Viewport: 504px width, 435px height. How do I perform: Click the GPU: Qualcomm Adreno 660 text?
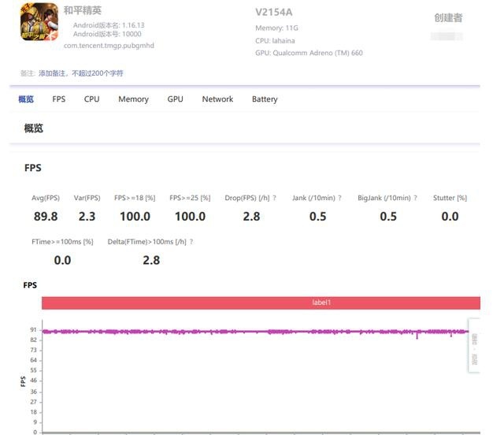309,53
